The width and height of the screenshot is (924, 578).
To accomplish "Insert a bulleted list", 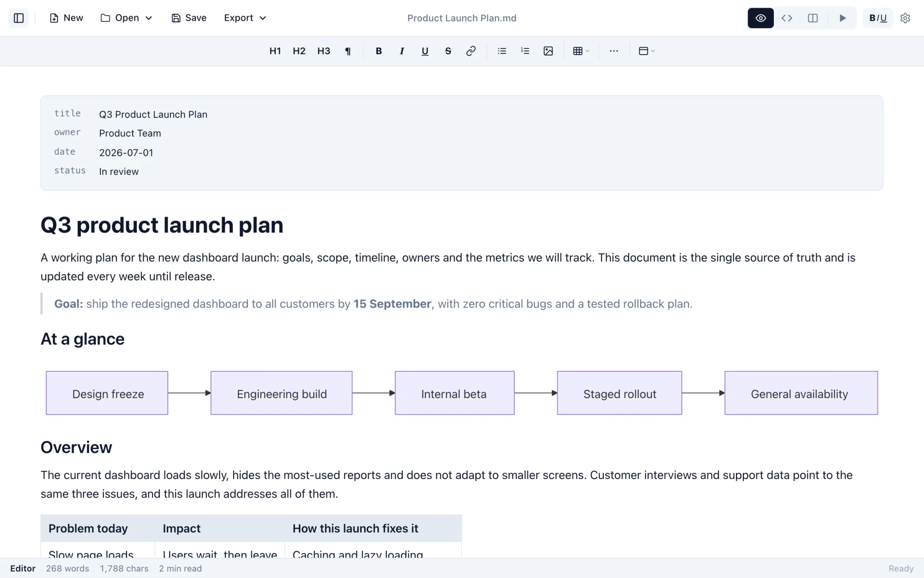I will pos(502,51).
